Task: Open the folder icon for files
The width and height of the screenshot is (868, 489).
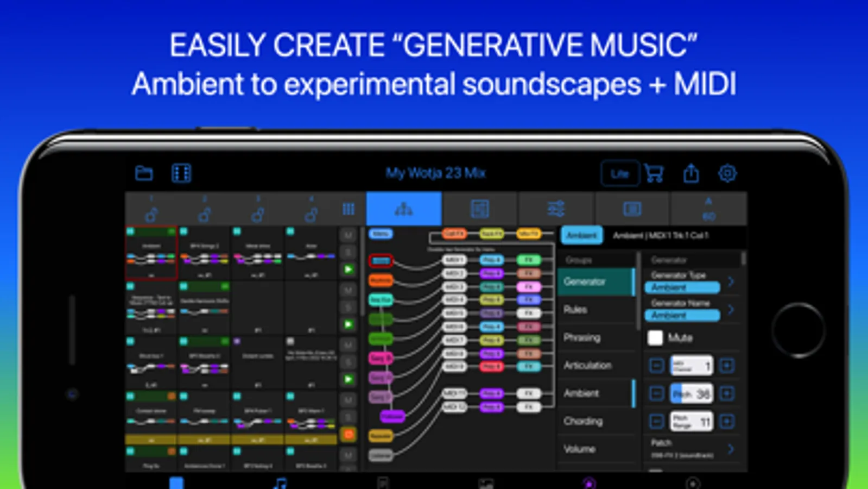Action: tap(144, 173)
